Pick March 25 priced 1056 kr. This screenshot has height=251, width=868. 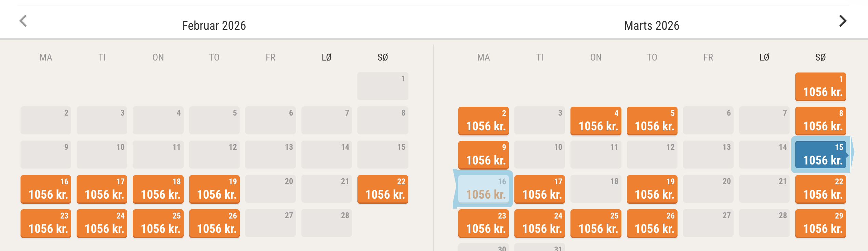[x=596, y=223]
